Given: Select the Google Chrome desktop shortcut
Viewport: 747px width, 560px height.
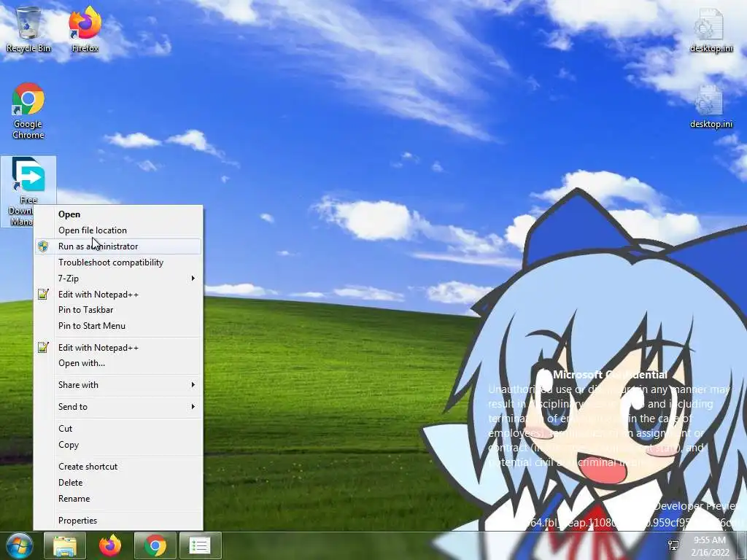Looking at the screenshot, I should (x=28, y=111).
